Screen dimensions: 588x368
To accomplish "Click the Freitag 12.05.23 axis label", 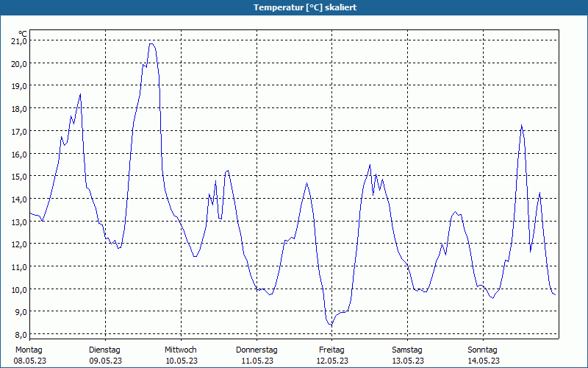I will tap(332, 355).
